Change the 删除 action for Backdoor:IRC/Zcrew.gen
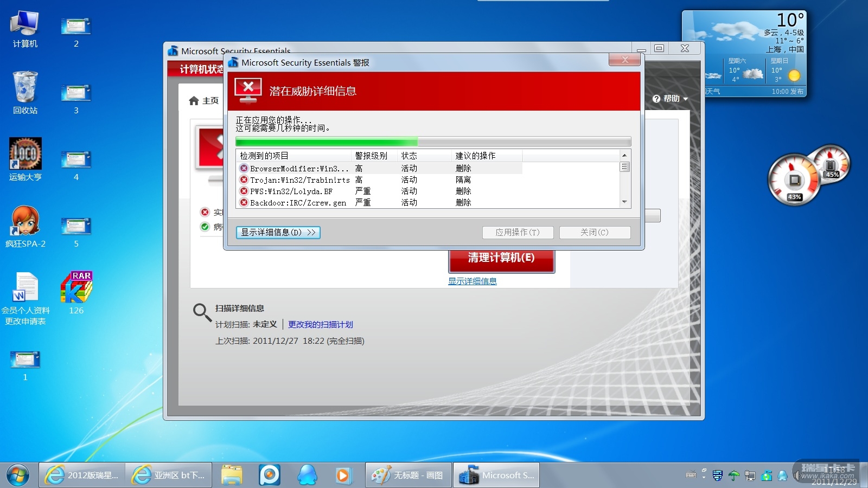Viewport: 868px width, 488px height. coord(463,203)
